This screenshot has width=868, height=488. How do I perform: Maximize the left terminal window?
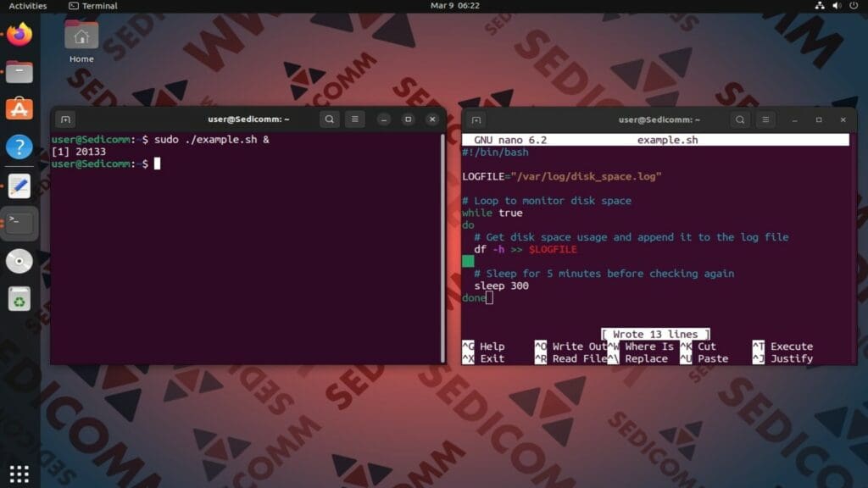pos(408,119)
